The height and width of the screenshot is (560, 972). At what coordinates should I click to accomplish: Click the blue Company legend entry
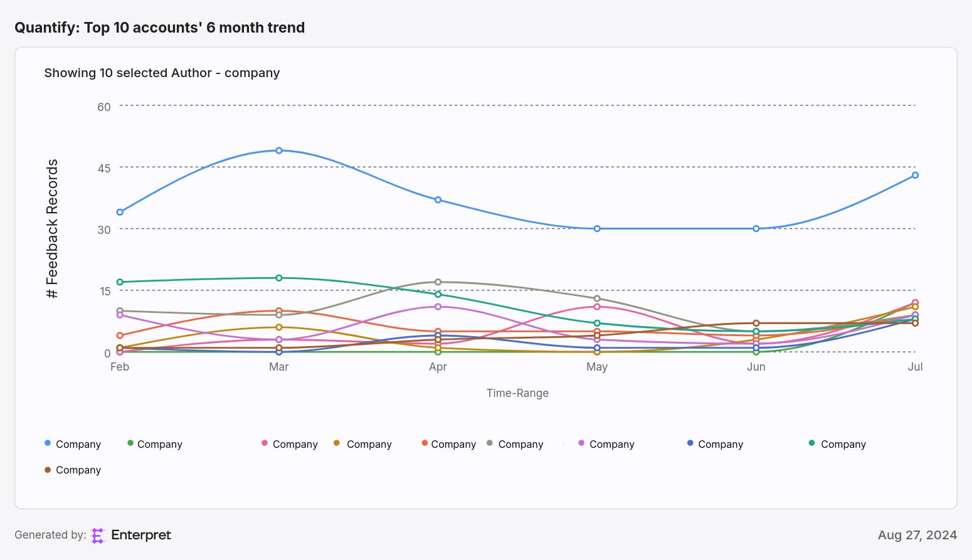point(73,444)
